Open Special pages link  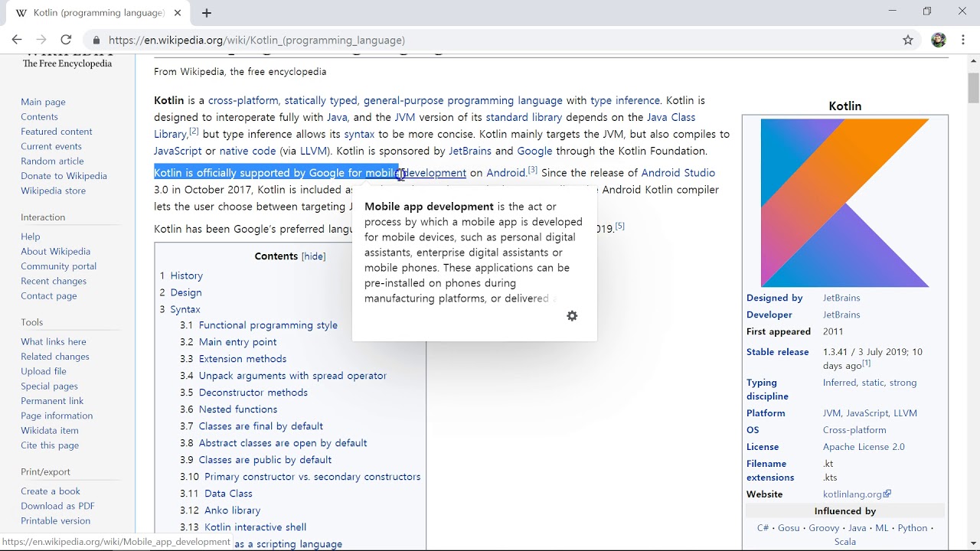49,386
